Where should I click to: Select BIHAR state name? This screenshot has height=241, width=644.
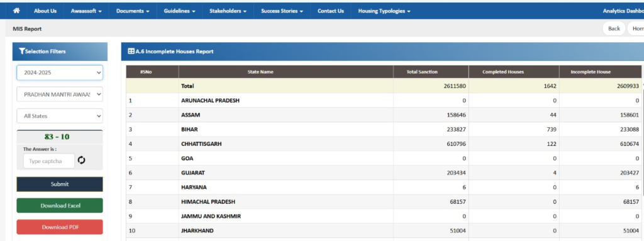click(189, 130)
